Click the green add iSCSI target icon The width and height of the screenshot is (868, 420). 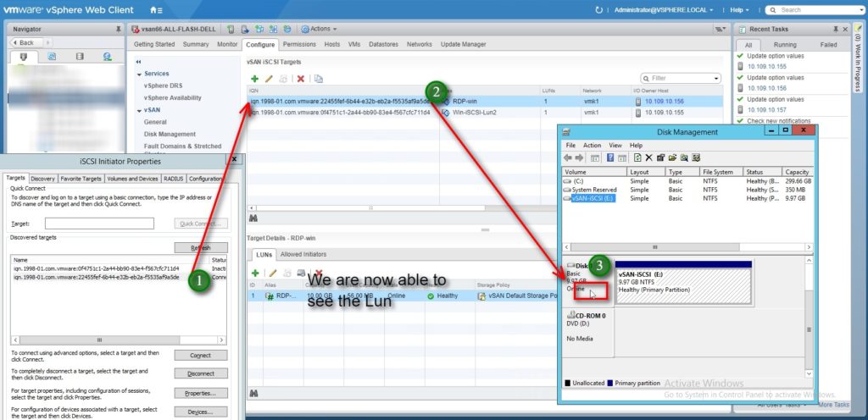click(x=254, y=78)
